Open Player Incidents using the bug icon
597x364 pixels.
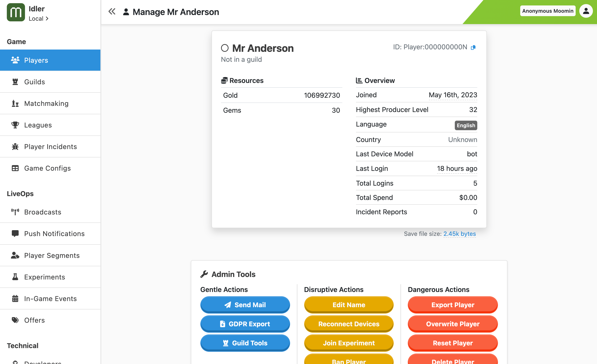[15, 147]
